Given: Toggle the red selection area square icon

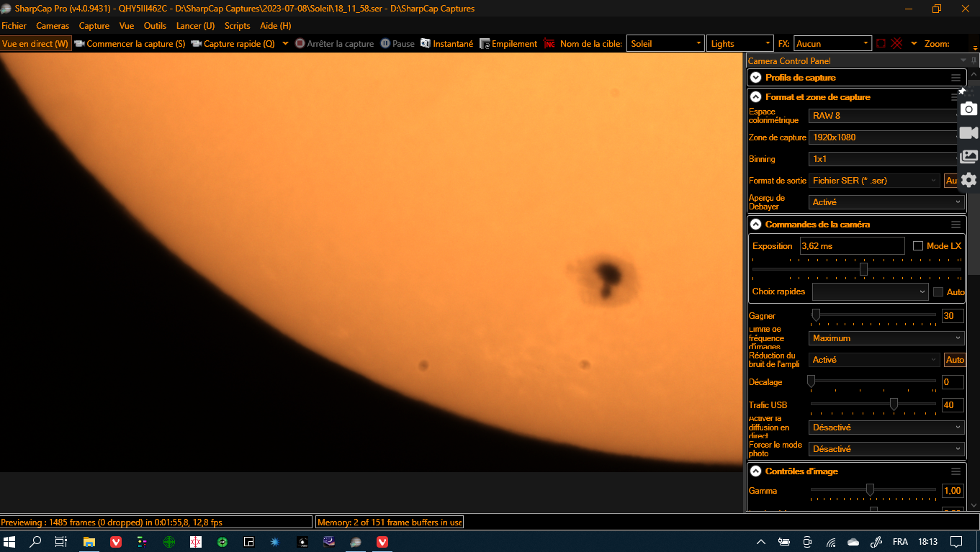Looking at the screenshot, I should [x=881, y=44].
